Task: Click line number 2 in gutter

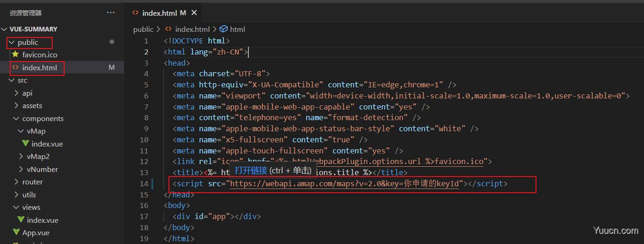Action: pyautogui.click(x=146, y=52)
